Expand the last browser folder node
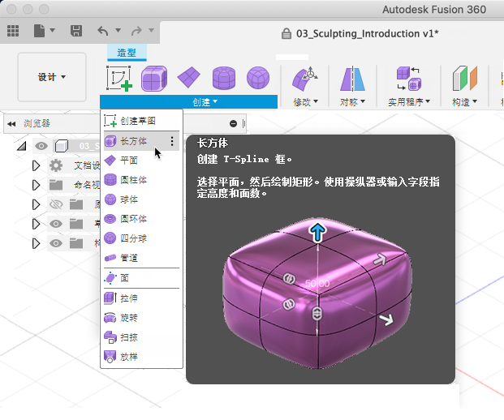 pyautogui.click(x=36, y=243)
